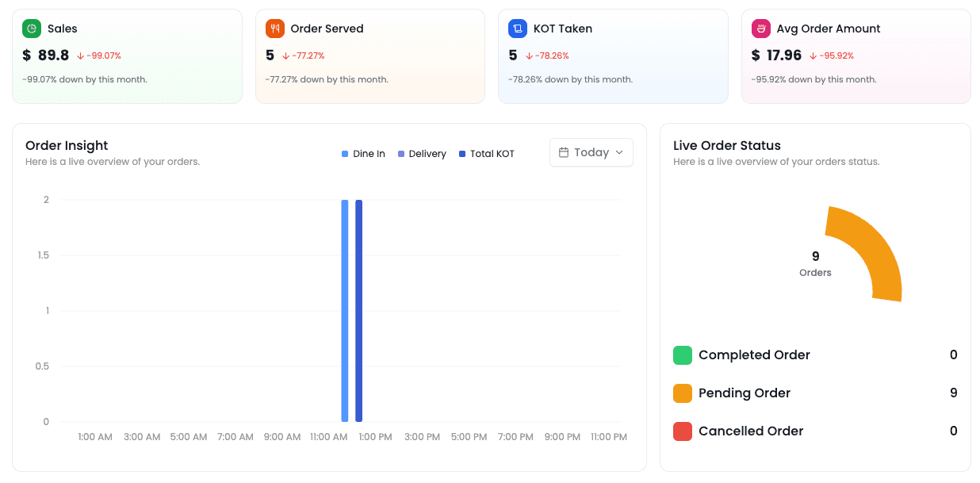Click the orange Pending Order color swatch
The height and width of the screenshot is (483, 980).
[x=683, y=393]
